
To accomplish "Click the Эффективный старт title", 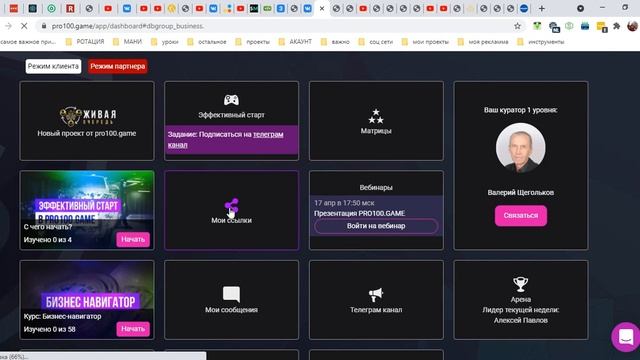I will [231, 115].
